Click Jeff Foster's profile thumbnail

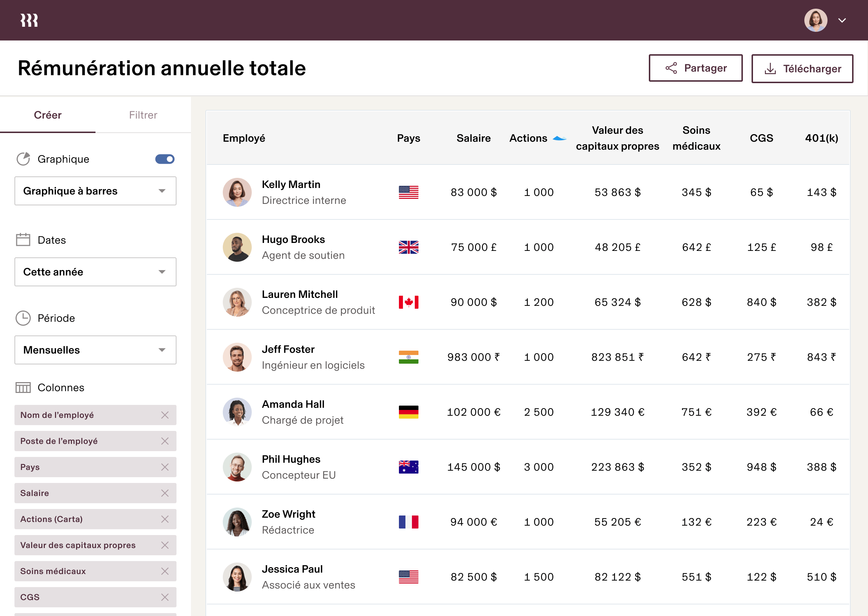pyautogui.click(x=237, y=357)
